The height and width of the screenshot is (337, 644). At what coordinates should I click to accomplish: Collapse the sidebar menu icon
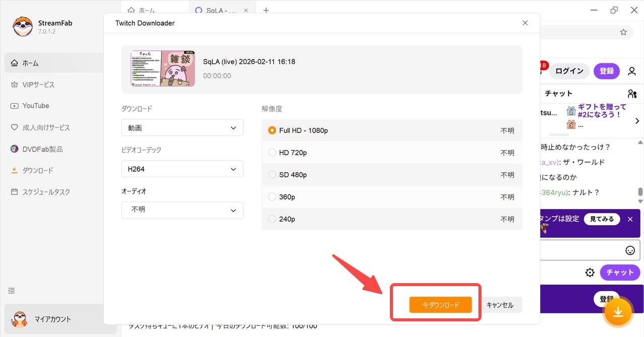click(12, 291)
